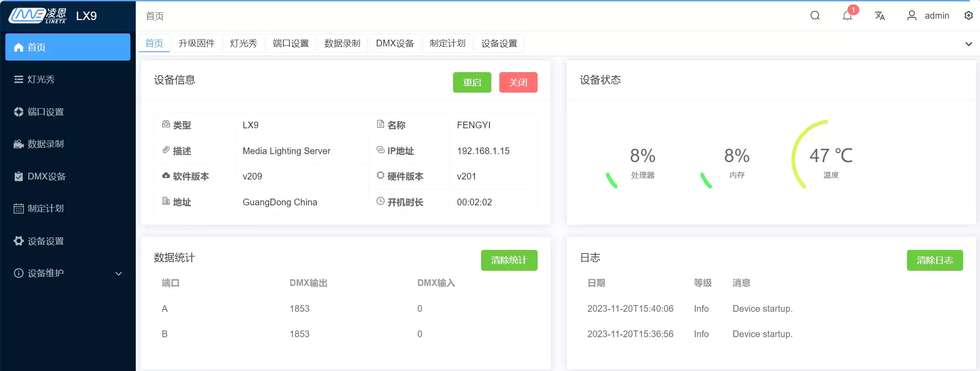Click the 硬件版本 chip icon

tap(381, 175)
